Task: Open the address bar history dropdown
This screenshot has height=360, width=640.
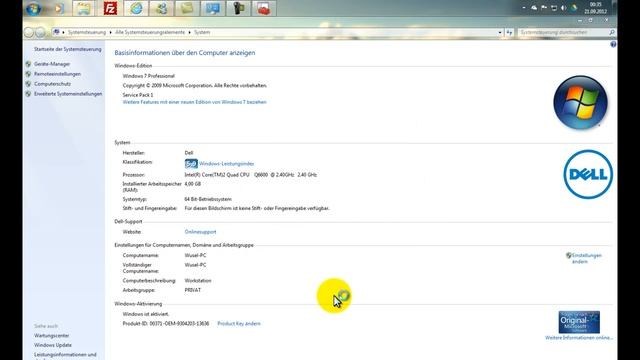Action: coord(500,32)
